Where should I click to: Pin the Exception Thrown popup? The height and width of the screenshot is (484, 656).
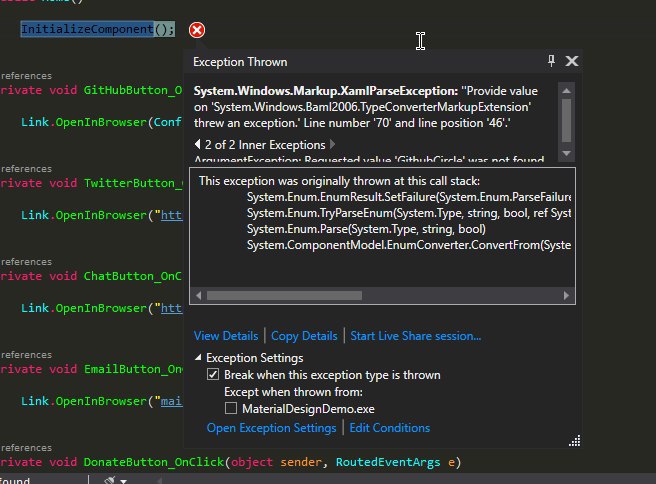[551, 61]
